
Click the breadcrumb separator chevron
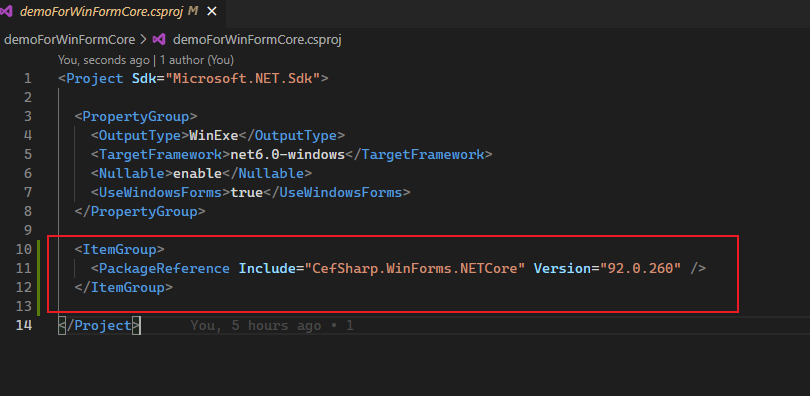click(x=144, y=39)
